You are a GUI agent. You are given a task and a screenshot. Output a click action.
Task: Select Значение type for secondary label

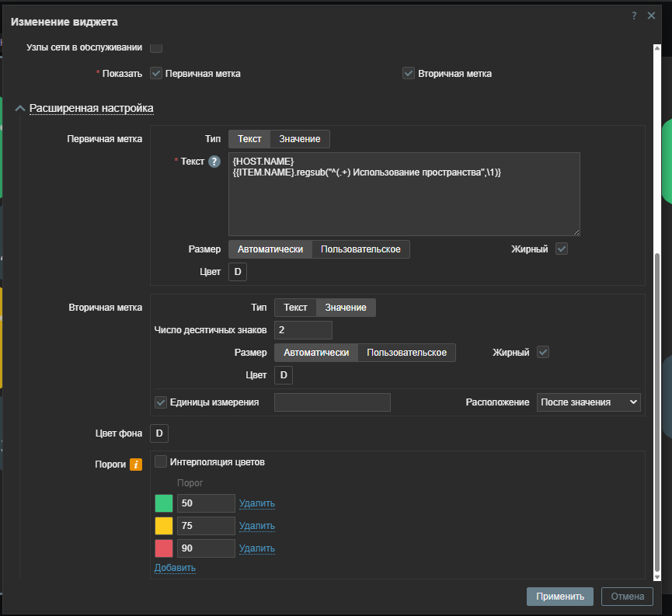(x=346, y=308)
